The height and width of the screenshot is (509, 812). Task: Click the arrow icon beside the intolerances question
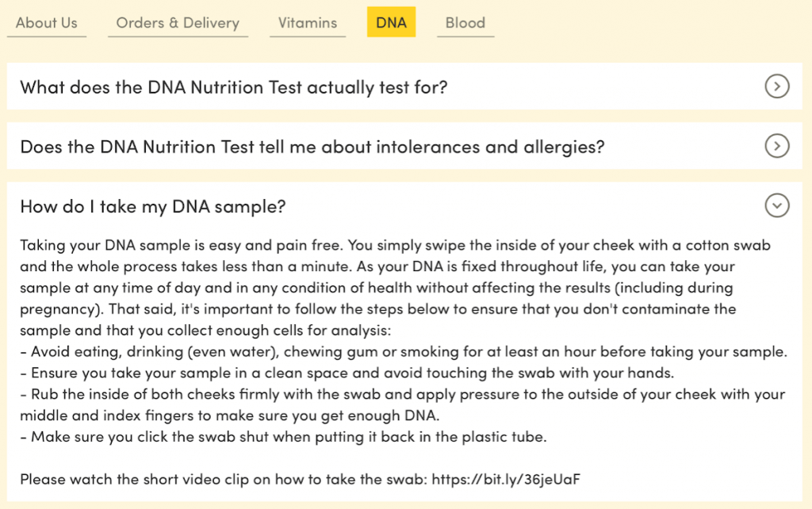point(777,146)
